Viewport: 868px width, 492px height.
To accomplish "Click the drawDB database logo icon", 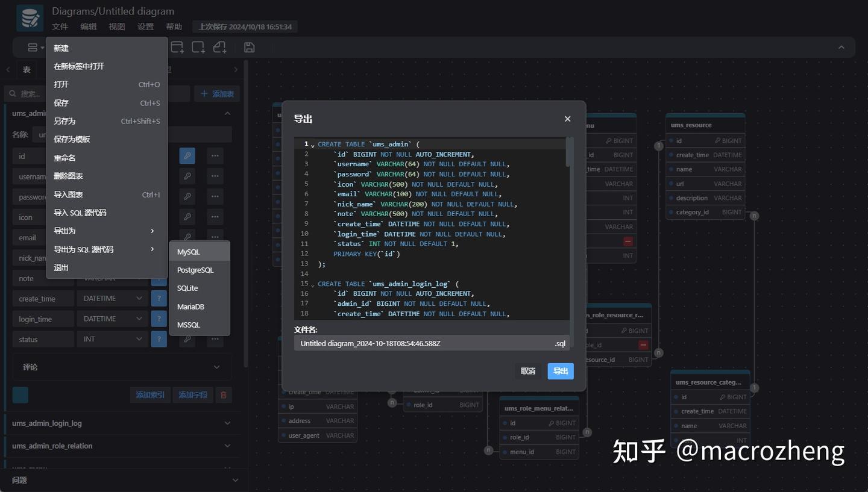I will click(x=30, y=18).
